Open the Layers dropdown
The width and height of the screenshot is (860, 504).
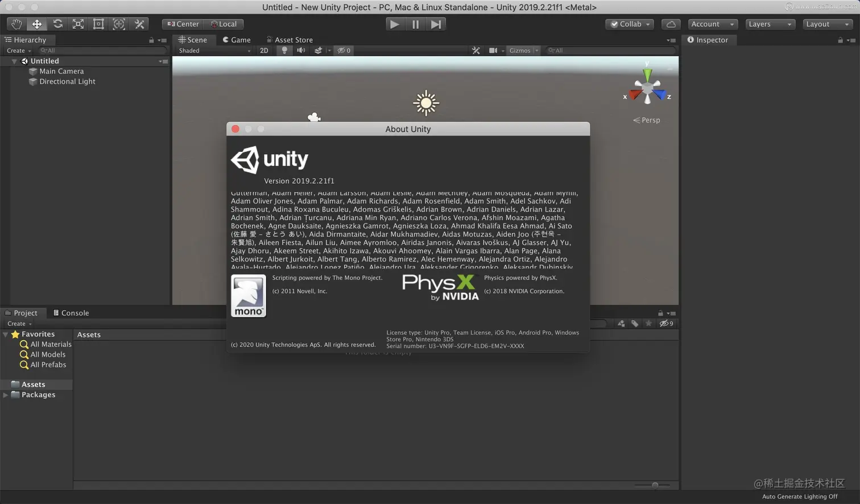tap(770, 24)
